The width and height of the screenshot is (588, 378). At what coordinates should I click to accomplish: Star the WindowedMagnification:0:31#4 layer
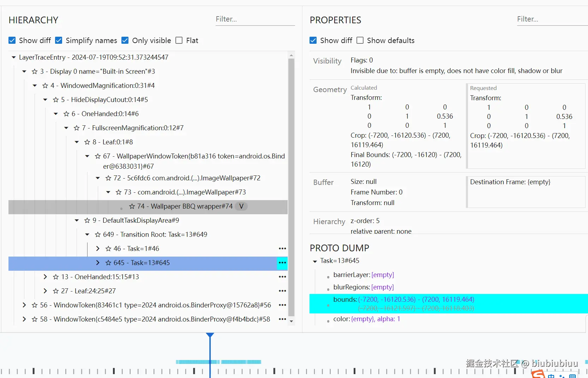(45, 86)
